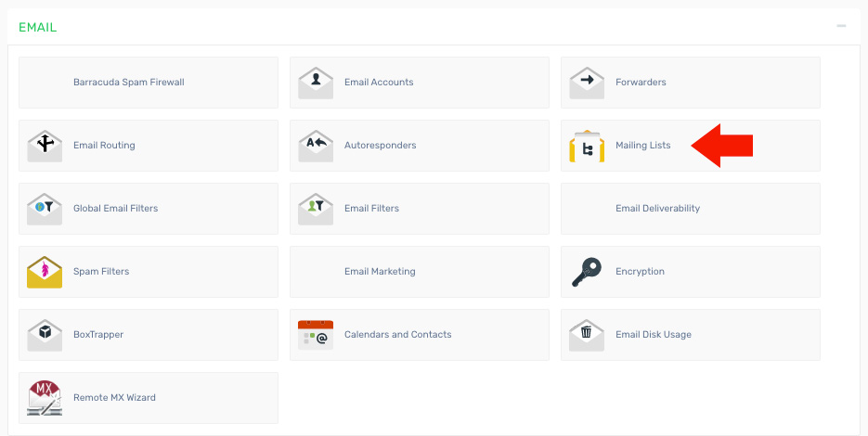This screenshot has height=436, width=868.
Task: Select the BoxTrapper icon
Action: 45,335
